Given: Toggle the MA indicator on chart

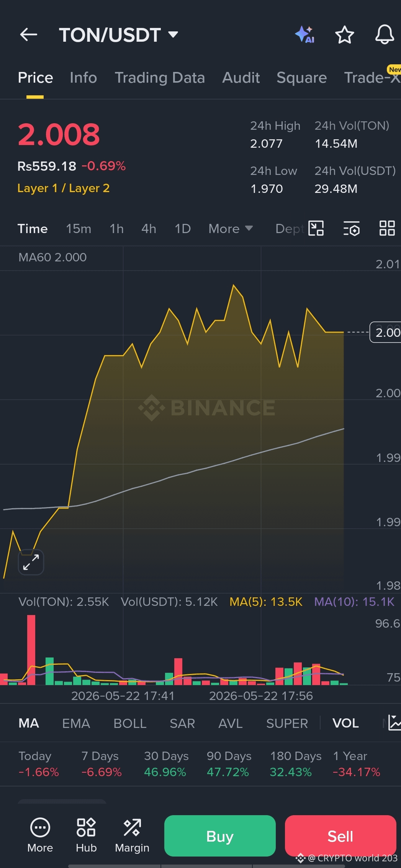Looking at the screenshot, I should tap(29, 723).
